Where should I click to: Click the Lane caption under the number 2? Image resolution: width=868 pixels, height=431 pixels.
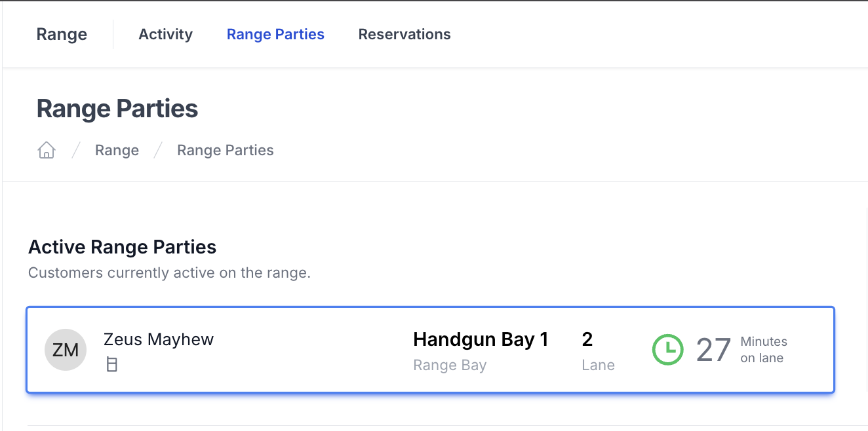(598, 365)
